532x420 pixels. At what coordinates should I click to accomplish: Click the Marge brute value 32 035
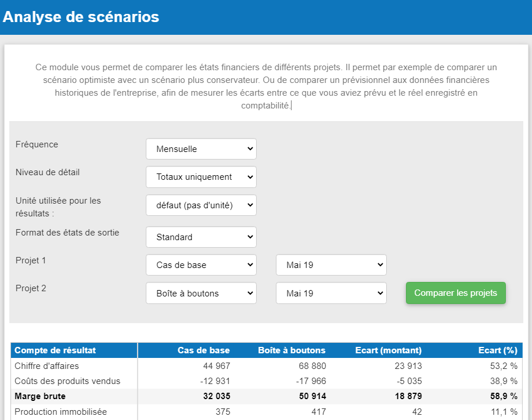coord(217,396)
